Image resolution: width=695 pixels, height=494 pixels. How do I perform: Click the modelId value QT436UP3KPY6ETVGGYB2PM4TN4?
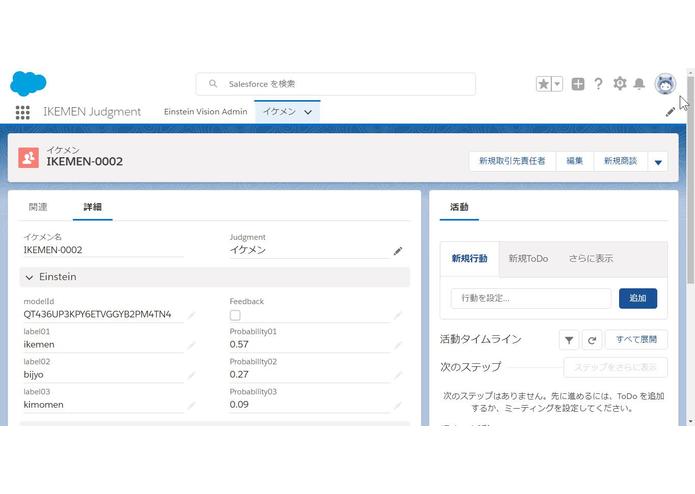pos(97,314)
